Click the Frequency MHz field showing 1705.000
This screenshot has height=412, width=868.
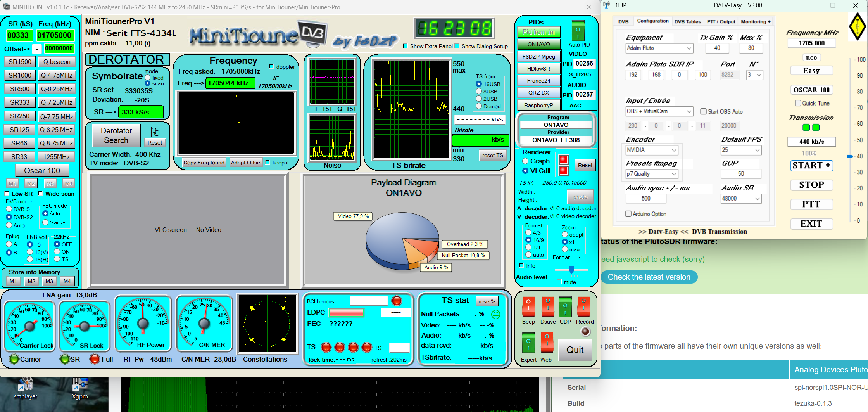pyautogui.click(x=811, y=43)
